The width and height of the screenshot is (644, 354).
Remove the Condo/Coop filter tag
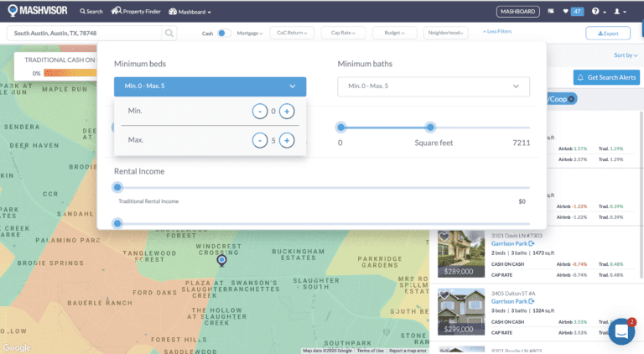pos(571,99)
